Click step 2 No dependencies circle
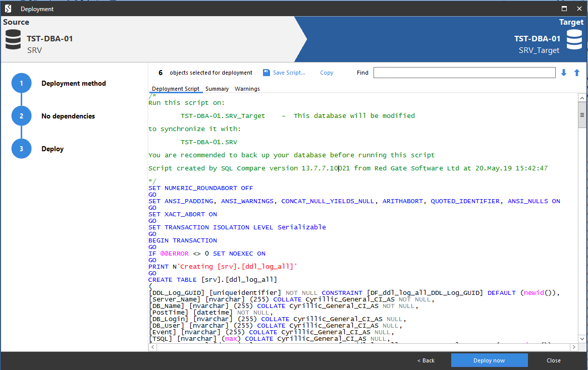The height and width of the screenshot is (370, 588). (21, 115)
